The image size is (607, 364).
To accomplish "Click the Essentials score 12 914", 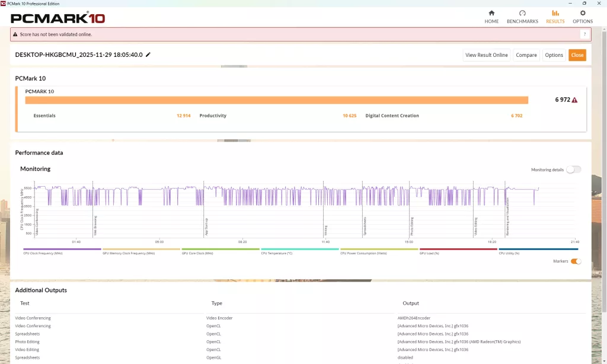I will click(183, 116).
